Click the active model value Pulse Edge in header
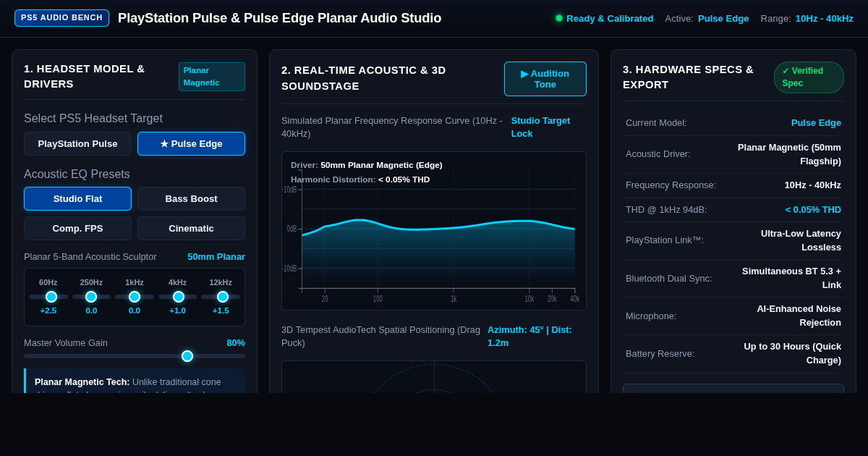The width and height of the screenshot is (868, 456). [723, 18]
